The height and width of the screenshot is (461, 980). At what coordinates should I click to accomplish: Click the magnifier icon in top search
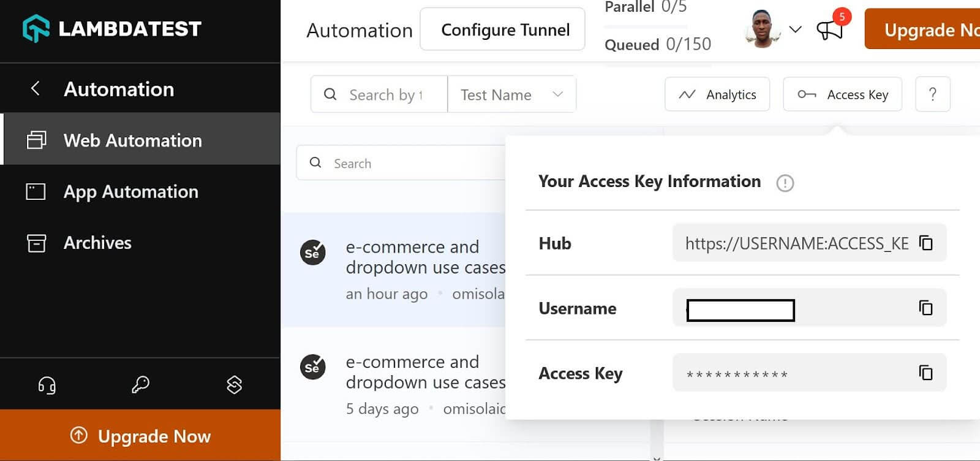[x=330, y=94]
